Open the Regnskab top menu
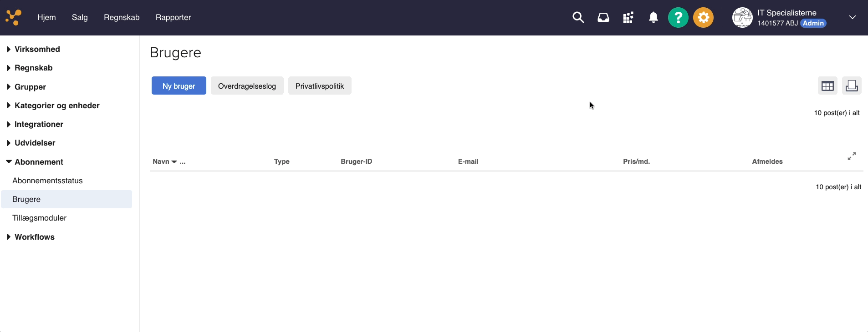Screen dimensions: 868x332 [122, 17]
